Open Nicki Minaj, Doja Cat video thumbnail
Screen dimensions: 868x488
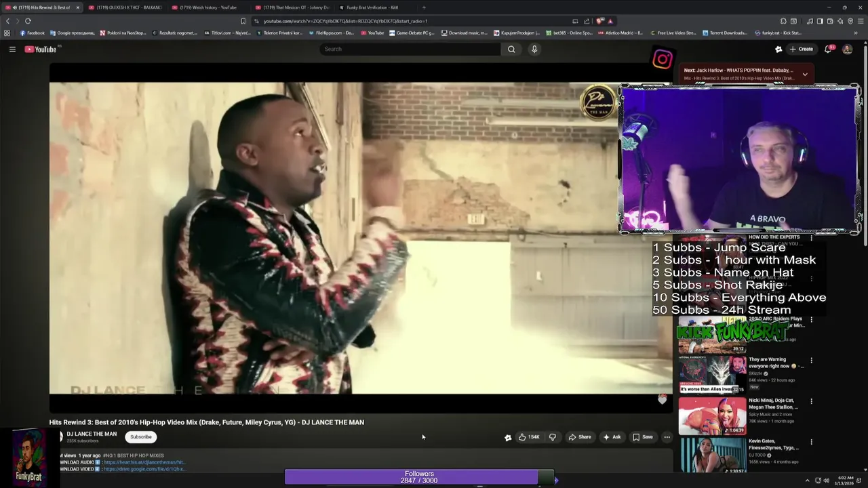(712, 415)
